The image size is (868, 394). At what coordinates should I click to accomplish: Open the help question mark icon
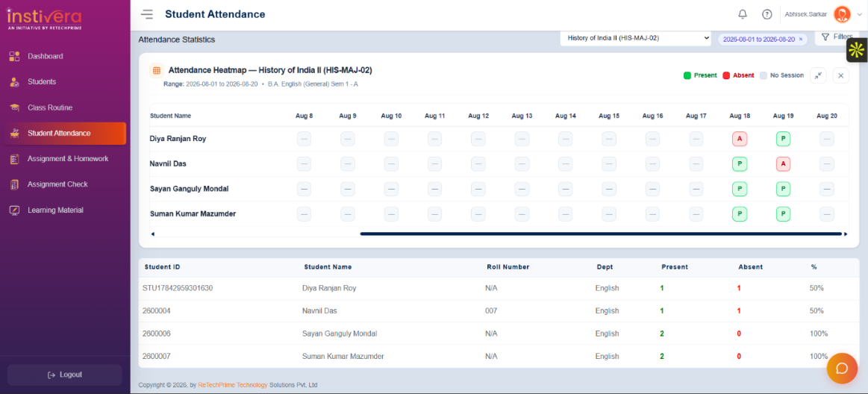click(x=766, y=14)
